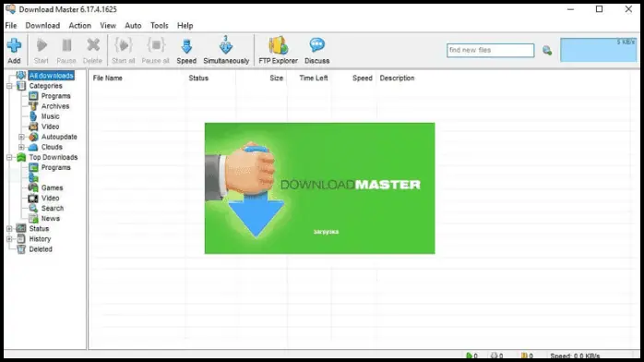Open the Download menu
Screen dimensions: 644x362
[42, 26]
